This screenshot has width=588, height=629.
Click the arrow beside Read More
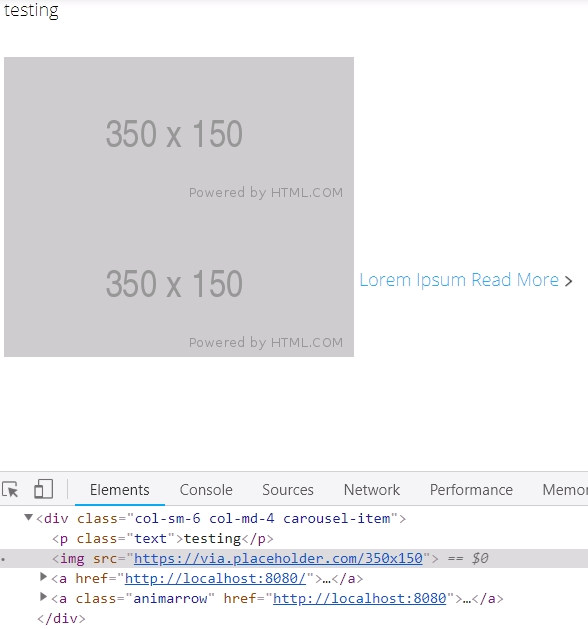[568, 281]
